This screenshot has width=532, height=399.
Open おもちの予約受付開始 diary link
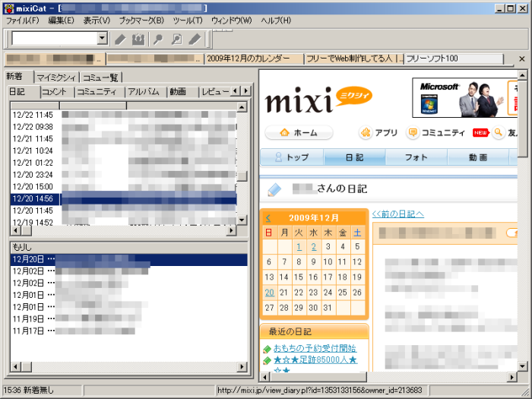(315, 348)
